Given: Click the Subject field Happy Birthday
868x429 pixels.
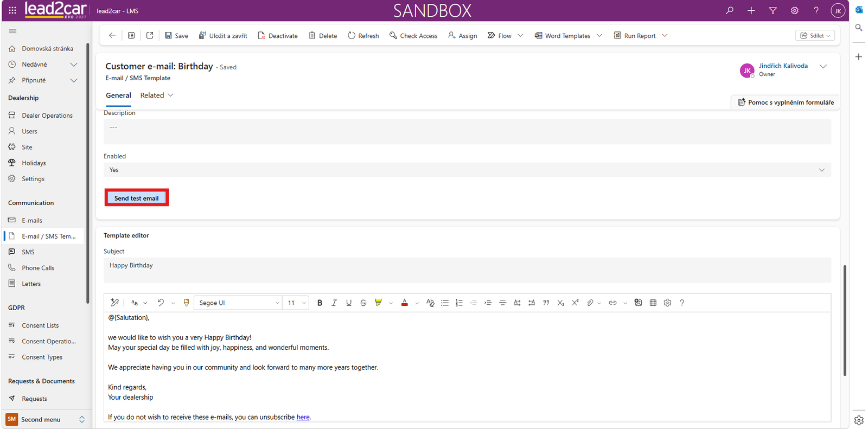Looking at the screenshot, I should 467,270.
